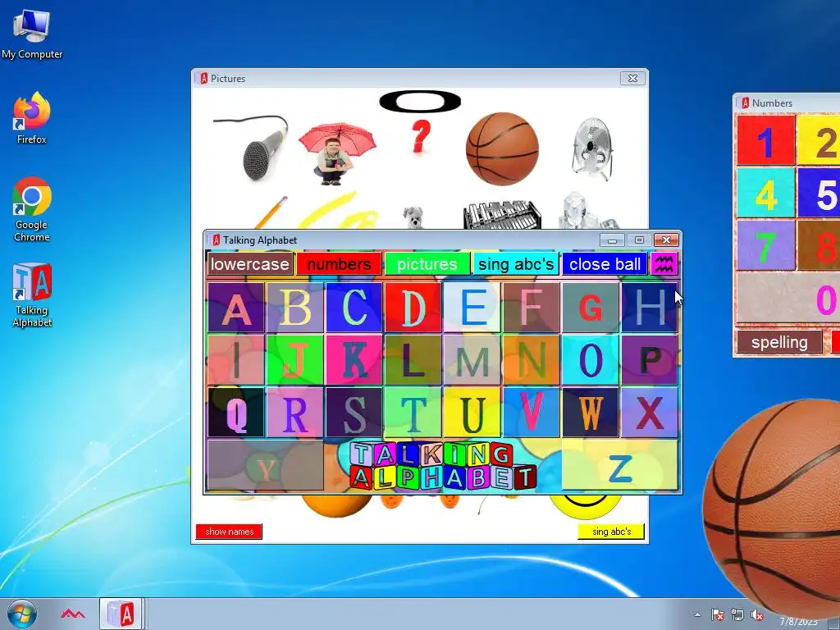Click the show names button in Pictures
The image size is (840, 630).
[230, 532]
